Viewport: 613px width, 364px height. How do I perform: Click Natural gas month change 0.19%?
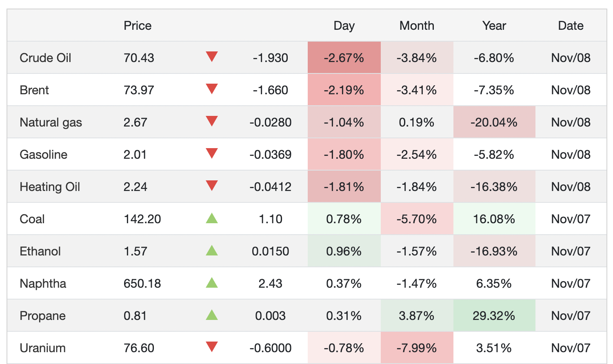tap(417, 122)
